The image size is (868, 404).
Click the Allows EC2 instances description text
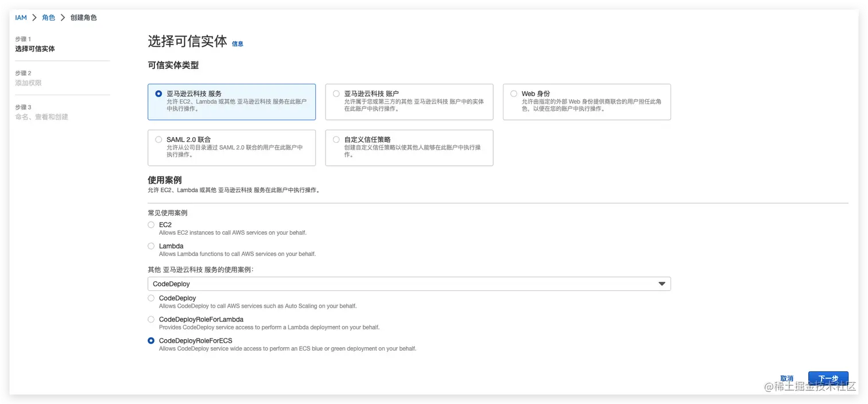(x=232, y=233)
